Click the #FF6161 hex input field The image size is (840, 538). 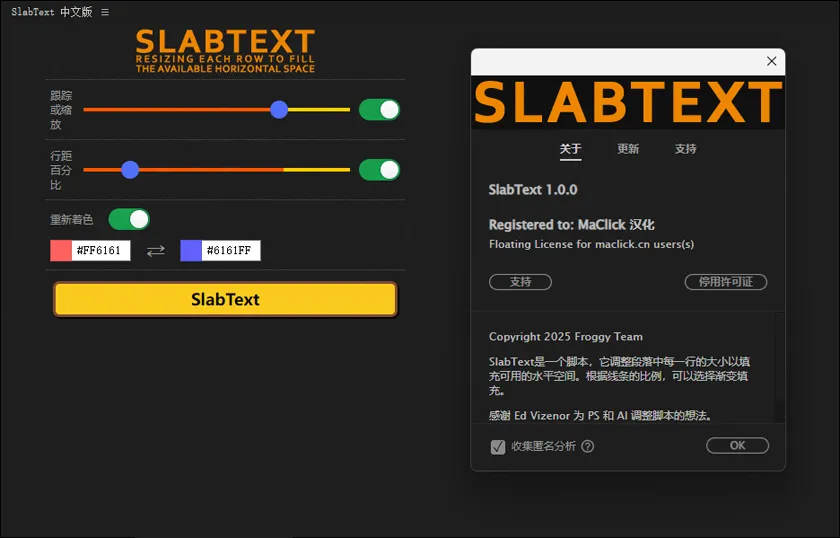tap(101, 251)
